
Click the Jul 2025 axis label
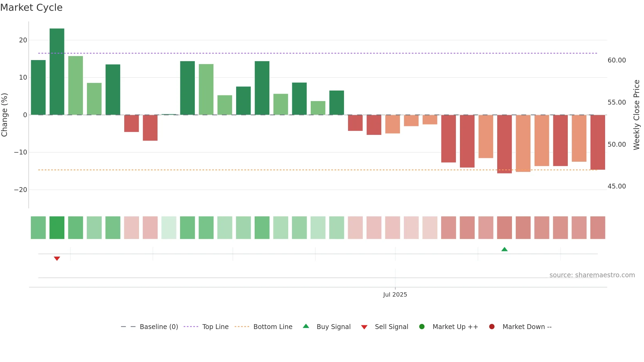[395, 294]
